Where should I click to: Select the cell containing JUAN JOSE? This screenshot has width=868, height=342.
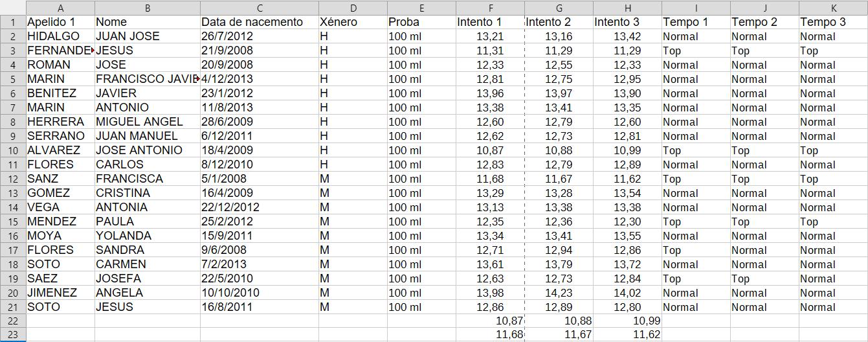tap(148, 36)
